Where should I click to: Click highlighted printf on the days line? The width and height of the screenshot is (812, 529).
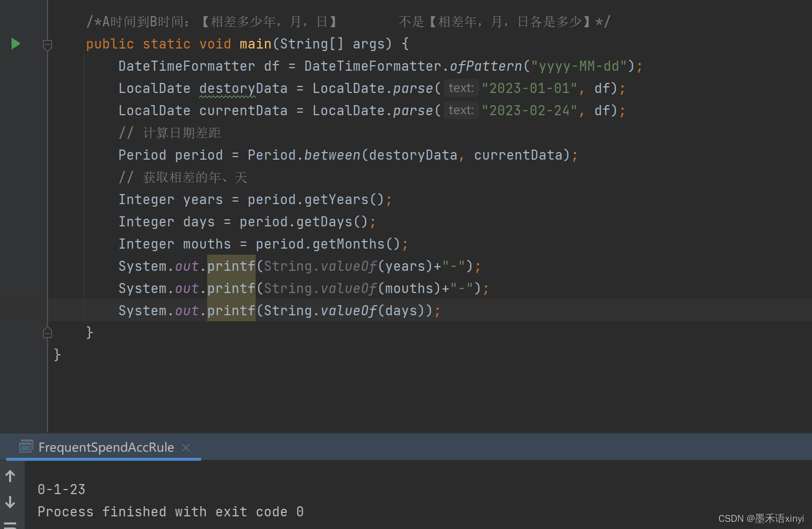tap(231, 311)
